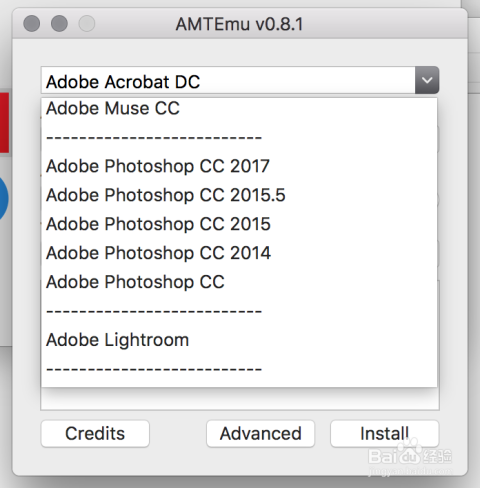The width and height of the screenshot is (480, 488).
Task: Choose Adobe Photoshop CC 2014 item
Action: click(239, 253)
